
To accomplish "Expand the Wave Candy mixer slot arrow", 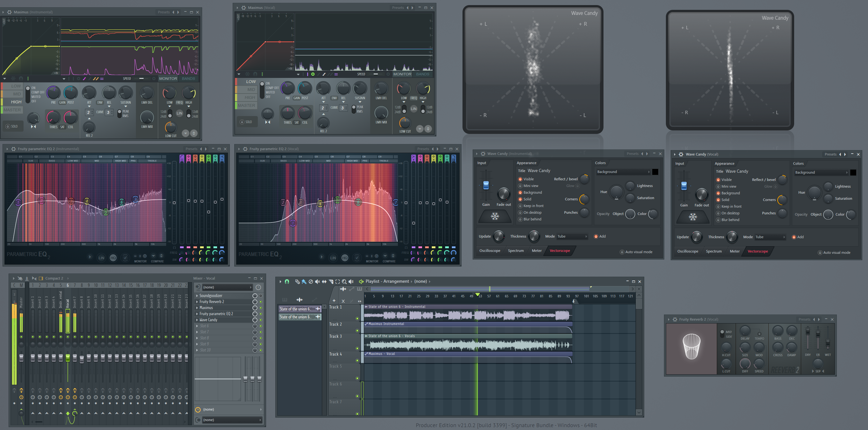I will (x=197, y=320).
